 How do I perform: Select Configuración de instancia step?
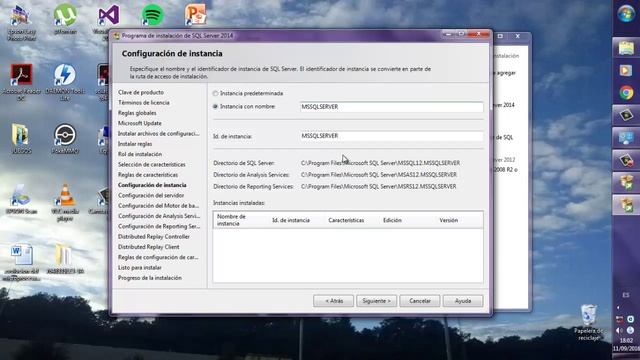pos(152,185)
